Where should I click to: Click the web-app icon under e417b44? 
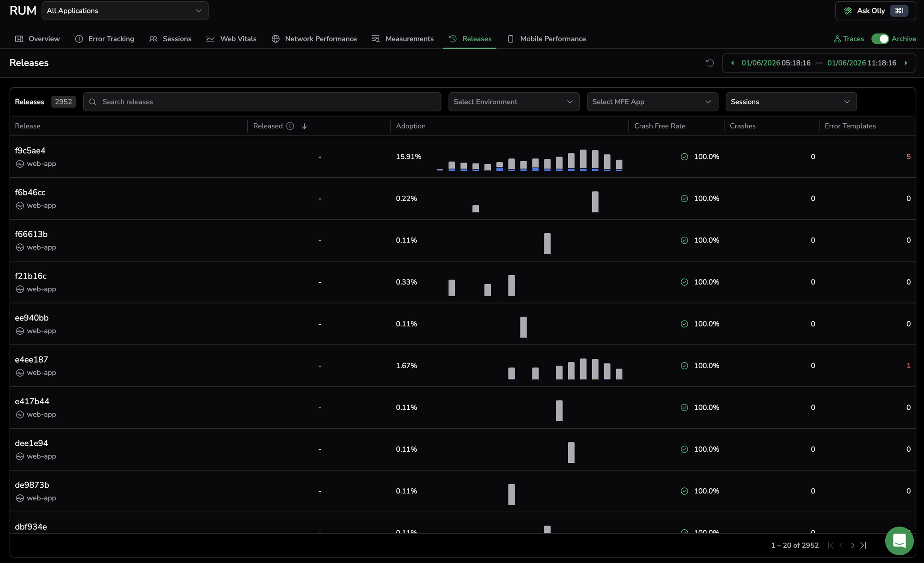click(x=20, y=415)
